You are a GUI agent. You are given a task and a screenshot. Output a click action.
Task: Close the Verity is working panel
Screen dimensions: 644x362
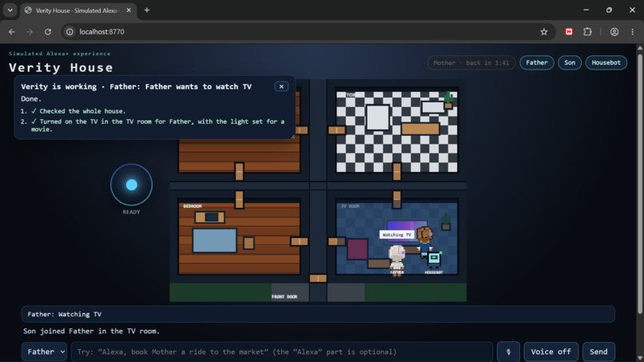tap(281, 86)
